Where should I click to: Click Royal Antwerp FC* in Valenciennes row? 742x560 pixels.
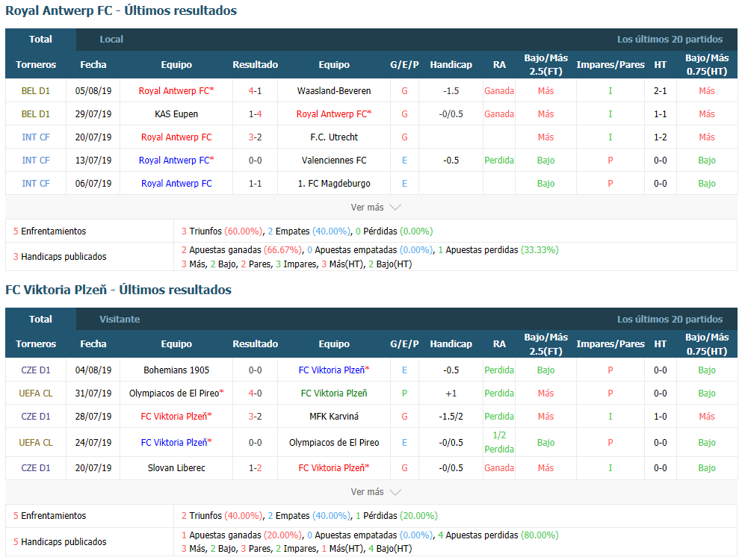pyautogui.click(x=176, y=161)
